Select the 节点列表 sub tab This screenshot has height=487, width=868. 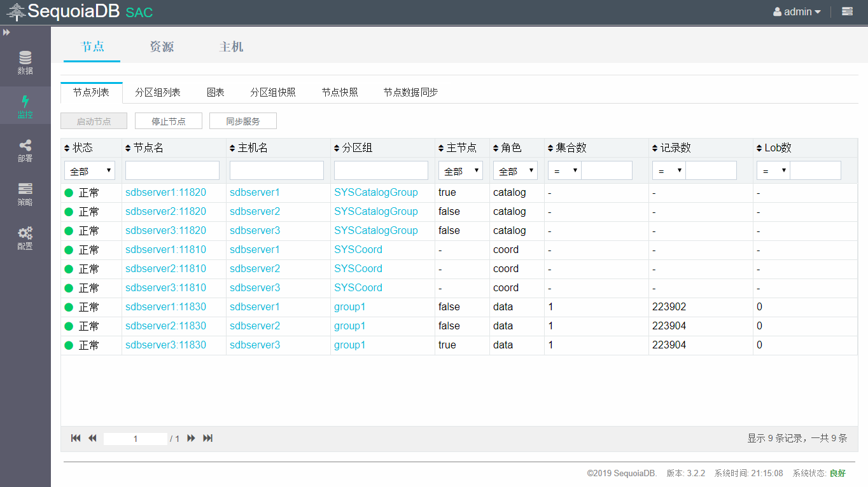(x=91, y=92)
